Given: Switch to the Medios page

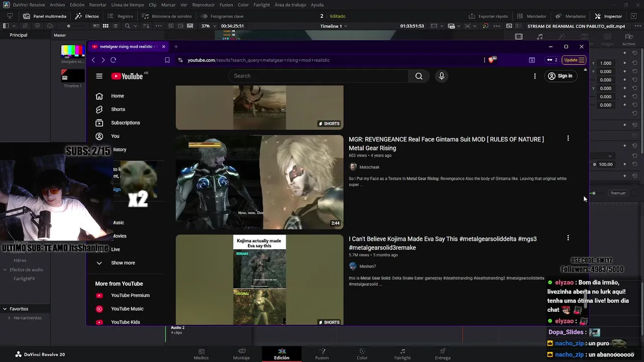Looking at the screenshot, I should click(201, 354).
